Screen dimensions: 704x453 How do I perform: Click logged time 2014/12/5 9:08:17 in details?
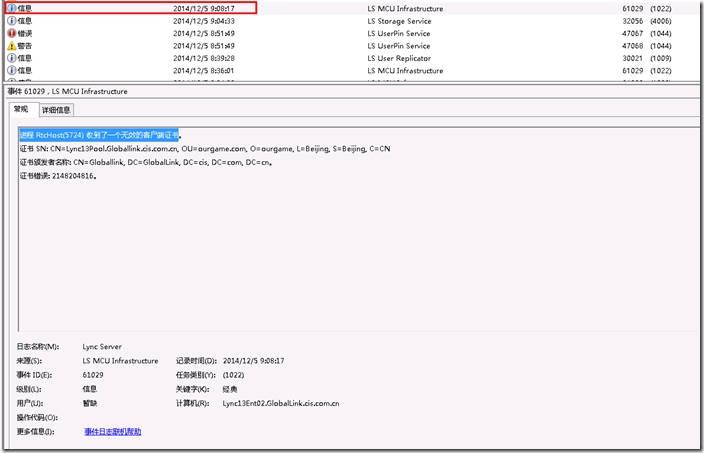[x=253, y=361]
